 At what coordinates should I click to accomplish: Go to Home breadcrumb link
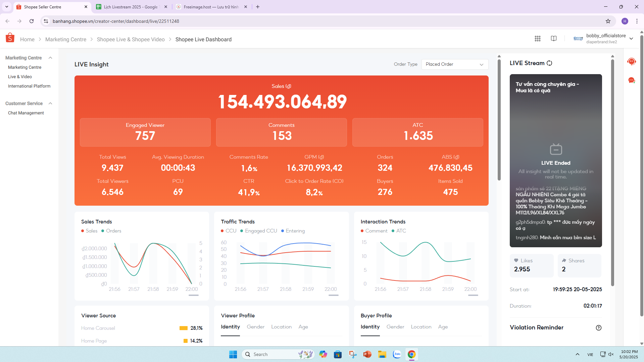click(27, 39)
